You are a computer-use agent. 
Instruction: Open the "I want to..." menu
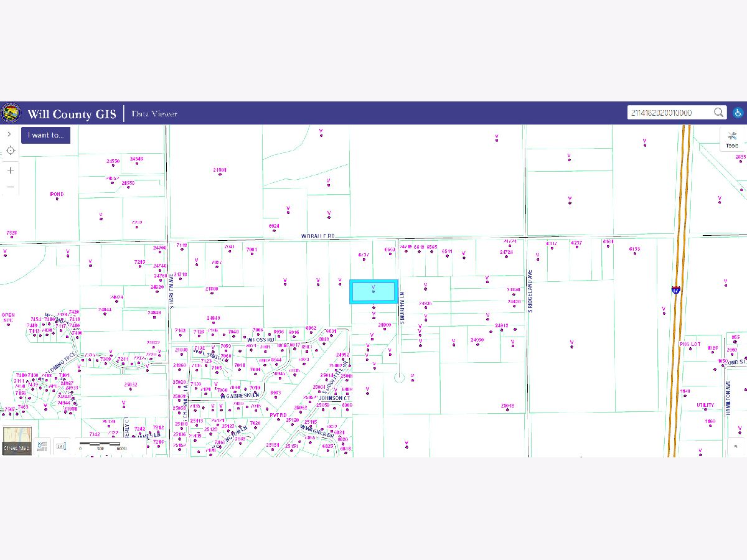tap(45, 135)
